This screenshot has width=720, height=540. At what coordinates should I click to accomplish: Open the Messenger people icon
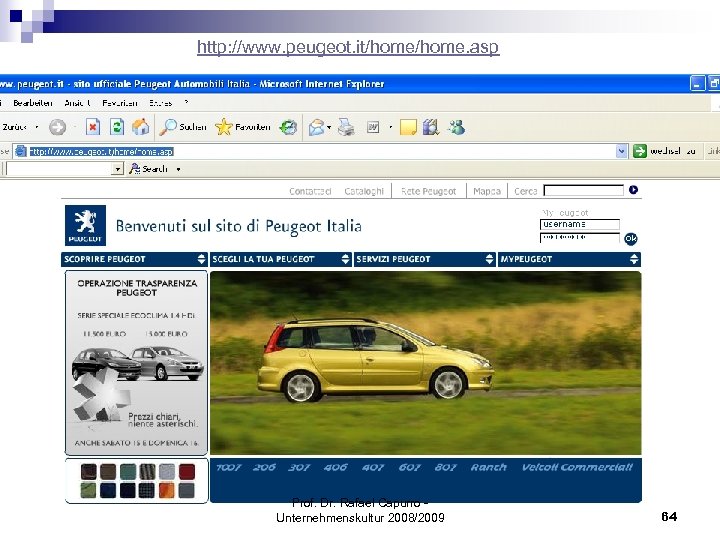click(x=456, y=127)
